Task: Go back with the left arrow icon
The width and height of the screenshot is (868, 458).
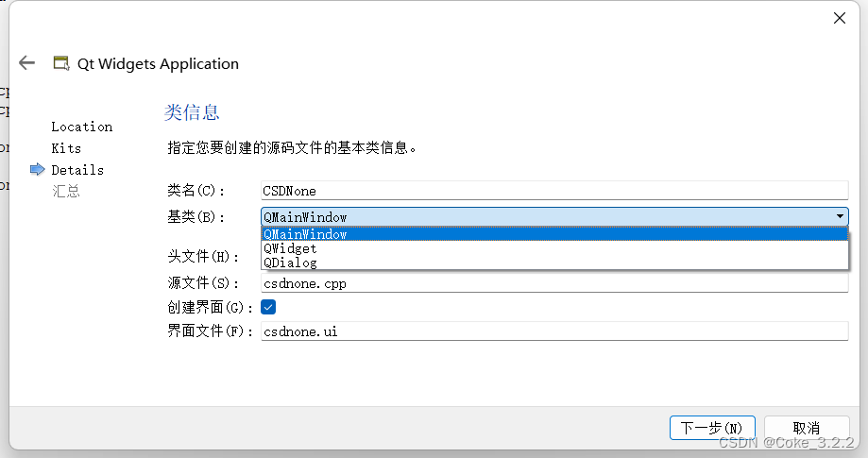Action: click(x=26, y=63)
